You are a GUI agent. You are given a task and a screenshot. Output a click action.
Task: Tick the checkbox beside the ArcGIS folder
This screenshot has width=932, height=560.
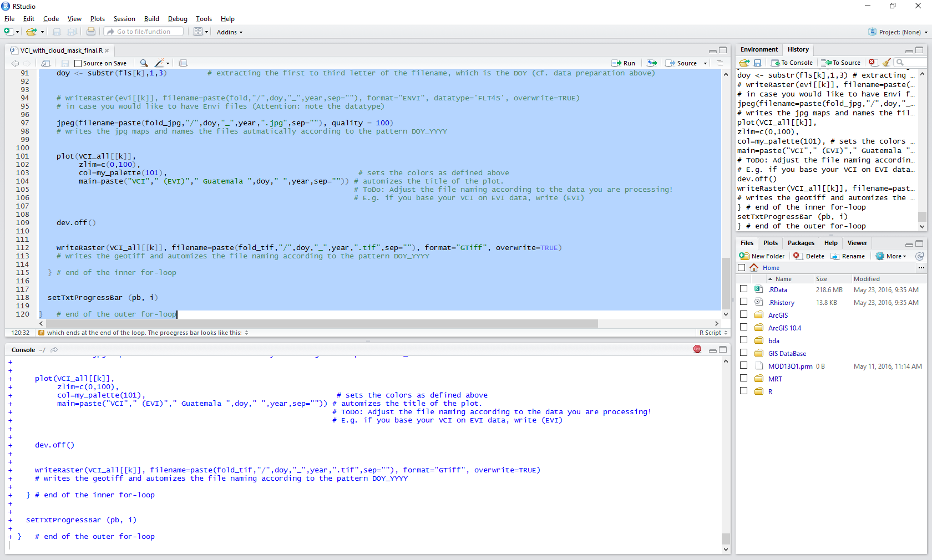click(743, 314)
